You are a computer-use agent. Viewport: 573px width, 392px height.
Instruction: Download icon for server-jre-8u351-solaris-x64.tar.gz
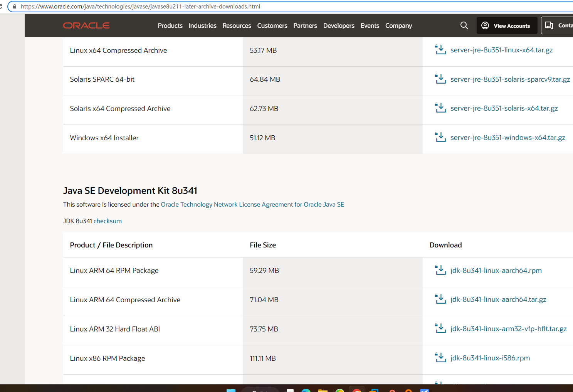click(x=440, y=108)
